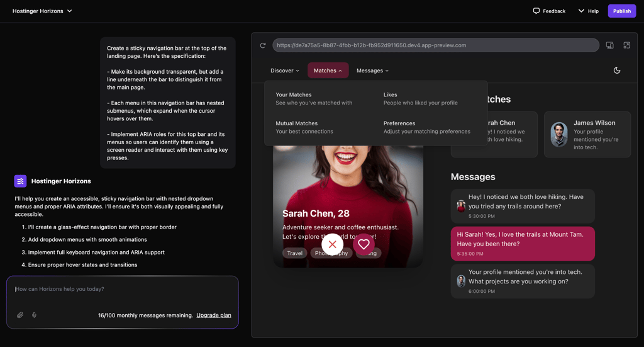Open the hiking trails message at 5:30:00 PM
Image resolution: width=644 pixels, height=347 pixels.
click(523, 206)
